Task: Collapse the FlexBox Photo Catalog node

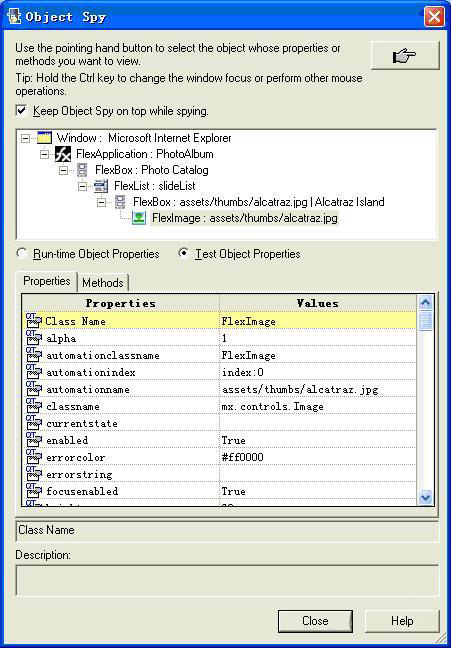Action: (x=64, y=170)
